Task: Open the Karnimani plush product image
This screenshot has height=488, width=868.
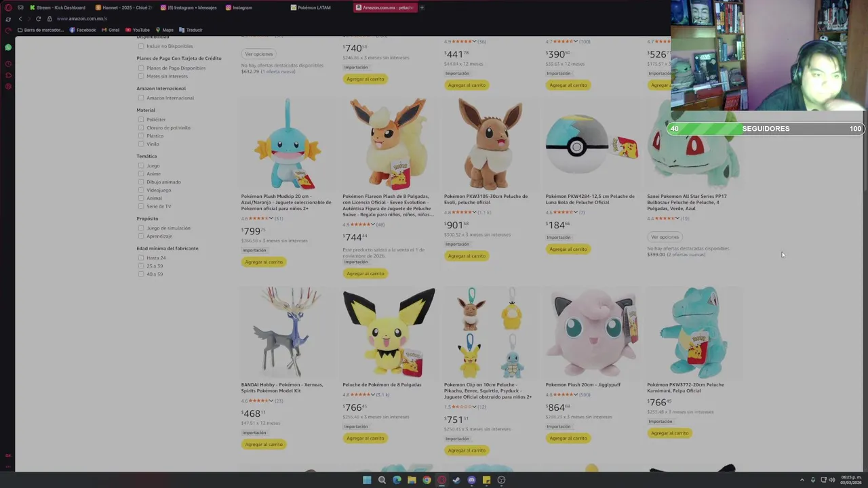Action: [x=693, y=333]
